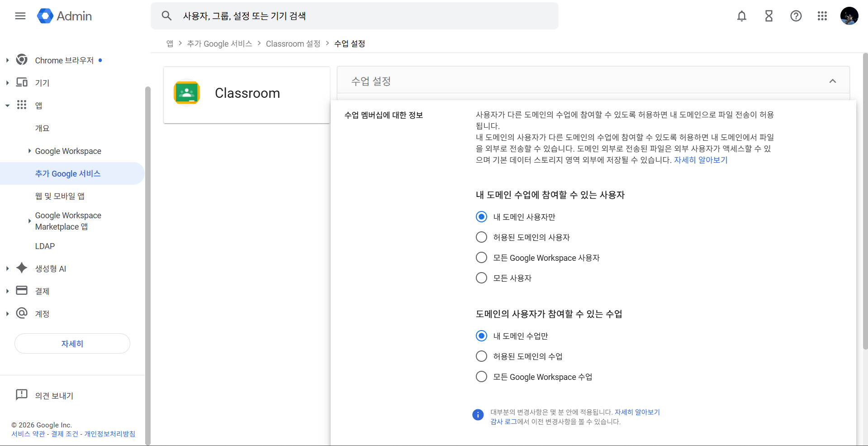Click the send feedback icon

pyautogui.click(x=22, y=394)
